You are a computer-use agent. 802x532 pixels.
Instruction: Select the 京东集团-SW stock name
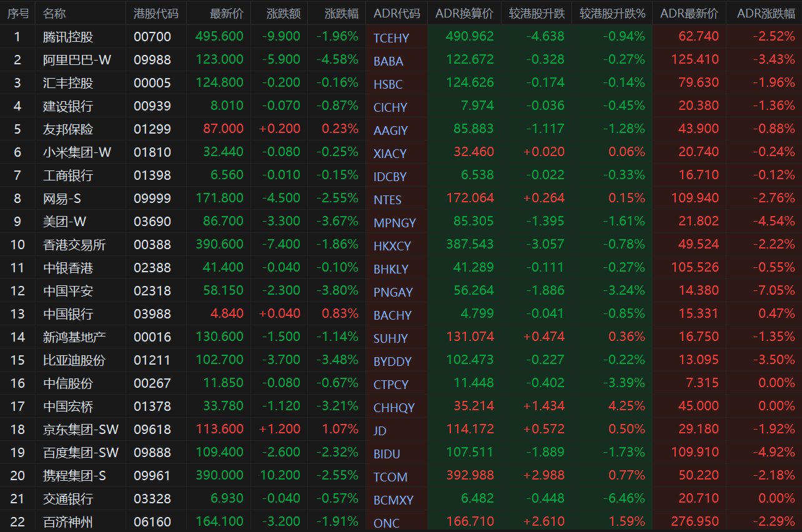[x=81, y=430]
